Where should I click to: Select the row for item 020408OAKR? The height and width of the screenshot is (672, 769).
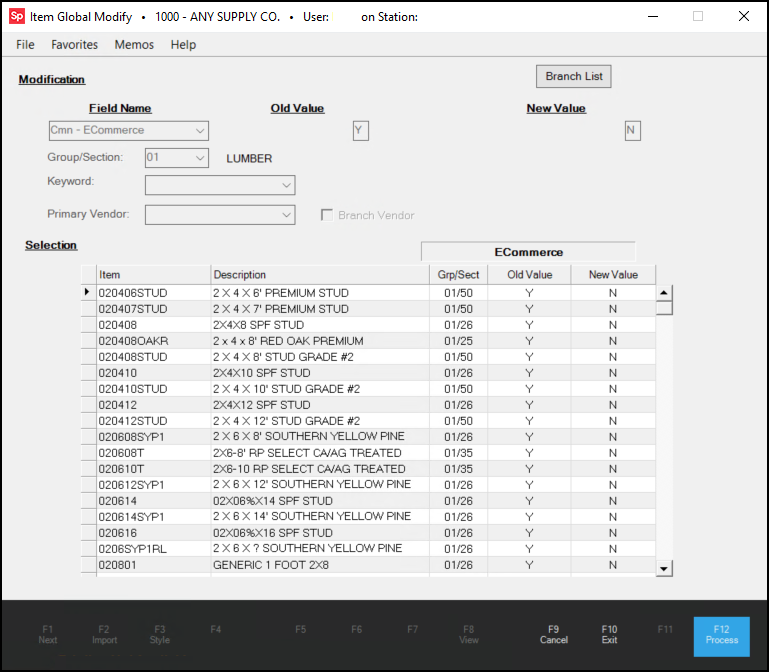pyautogui.click(x=133, y=341)
